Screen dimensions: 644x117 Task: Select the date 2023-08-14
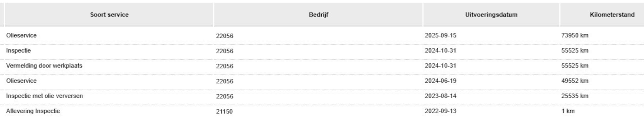[440, 96]
